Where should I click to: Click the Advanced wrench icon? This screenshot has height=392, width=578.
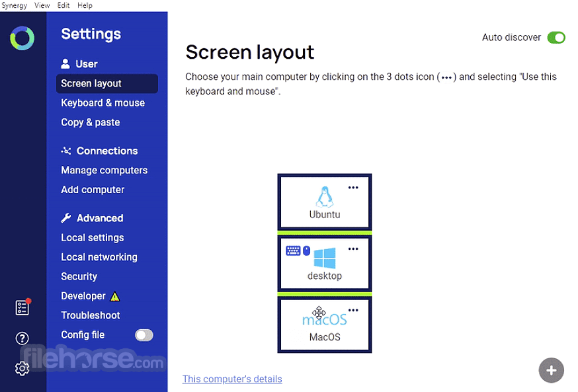click(x=66, y=217)
